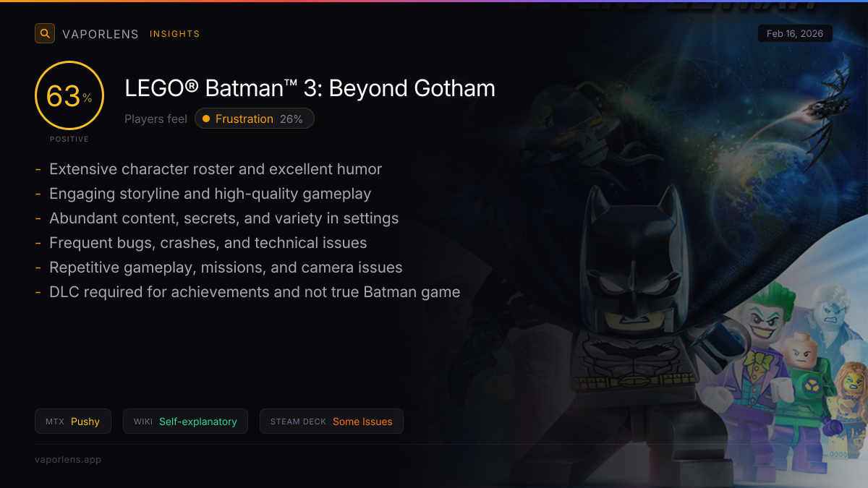The height and width of the screenshot is (488, 868).
Task: Click the Wiki Self-explanatory badge
Action: (185, 421)
